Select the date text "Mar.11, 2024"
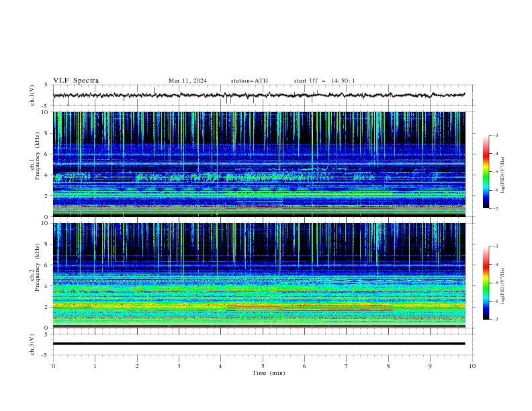Screen dimensions: 532x411 187,81
